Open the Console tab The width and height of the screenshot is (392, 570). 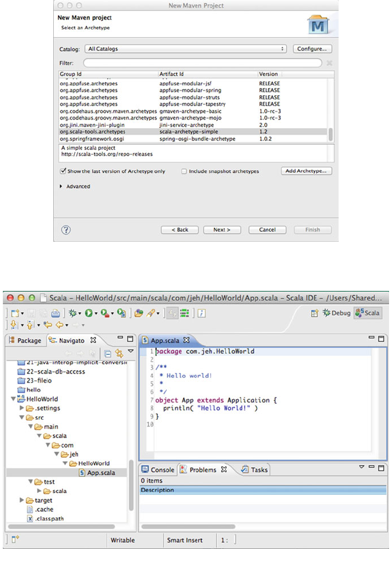(158, 469)
